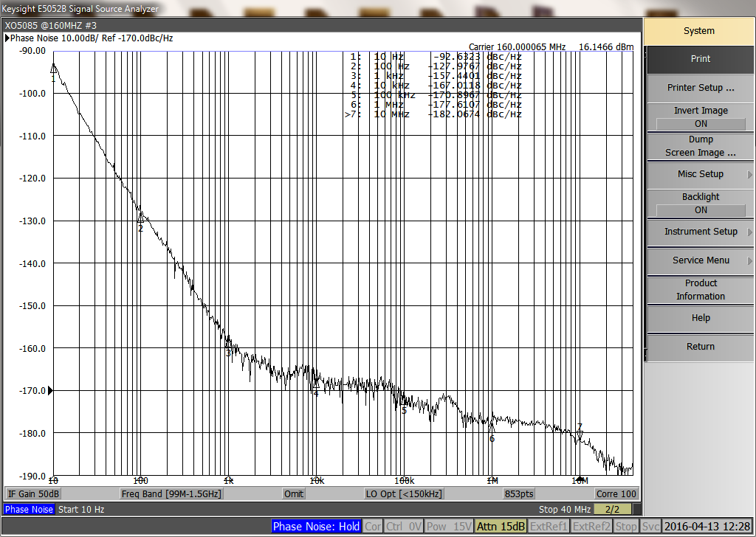Select the Print softkey
Screen dimensions: 756x537
click(700, 59)
